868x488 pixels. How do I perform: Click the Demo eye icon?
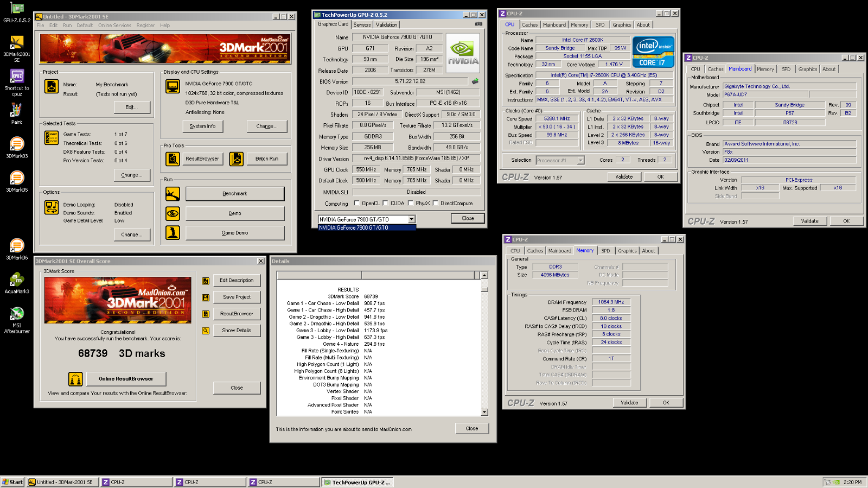tap(173, 213)
